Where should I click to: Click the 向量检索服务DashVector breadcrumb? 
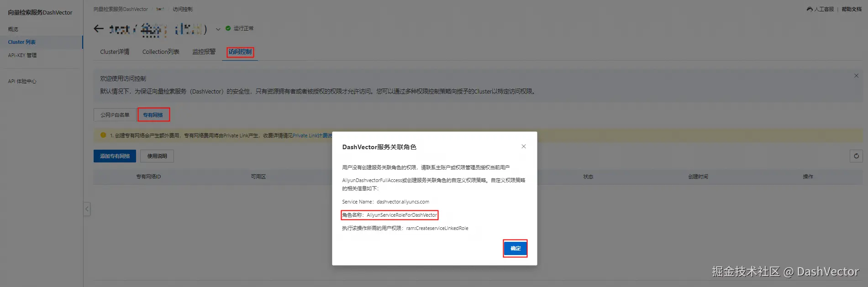pyautogui.click(x=121, y=9)
